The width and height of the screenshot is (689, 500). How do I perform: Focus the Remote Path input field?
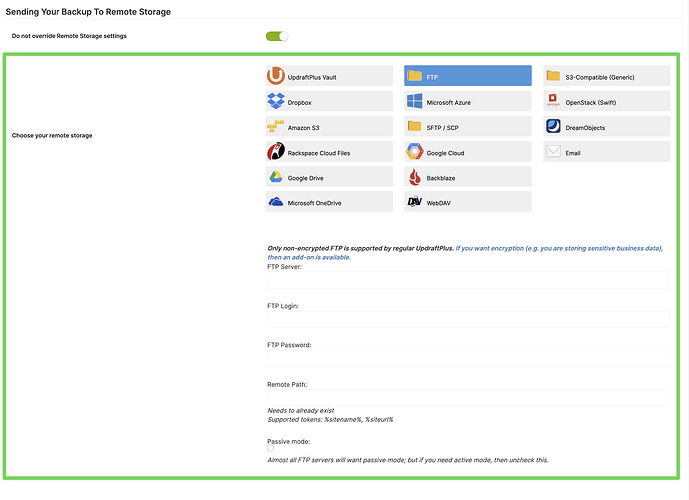click(x=468, y=398)
